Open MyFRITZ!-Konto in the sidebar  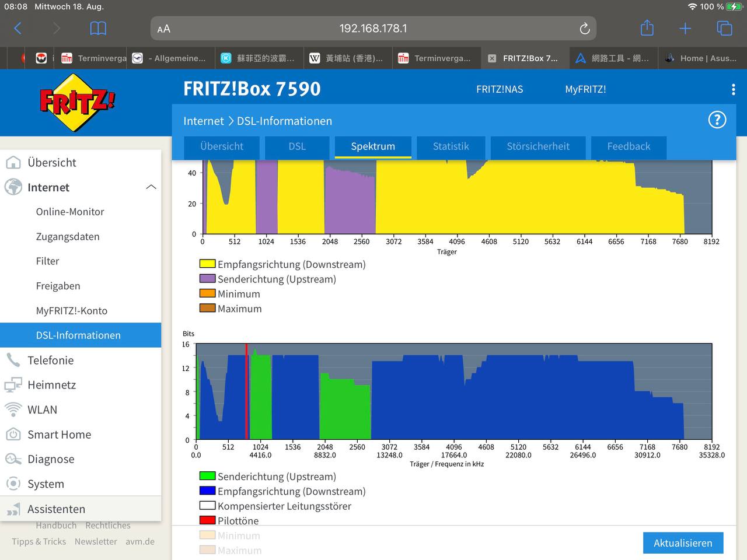(72, 311)
